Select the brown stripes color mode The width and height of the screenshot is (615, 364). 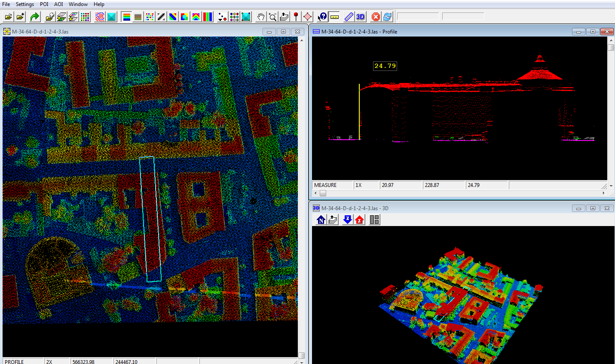coord(138,17)
